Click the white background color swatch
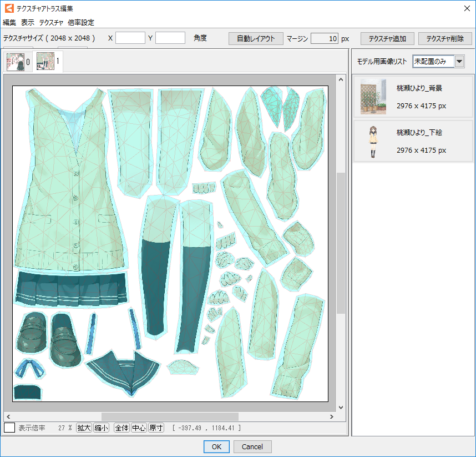 (x=9, y=428)
